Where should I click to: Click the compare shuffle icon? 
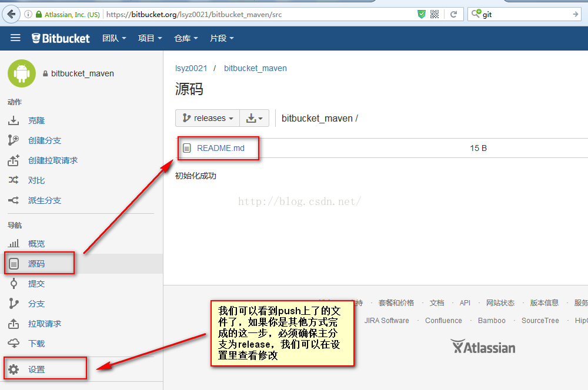14,180
